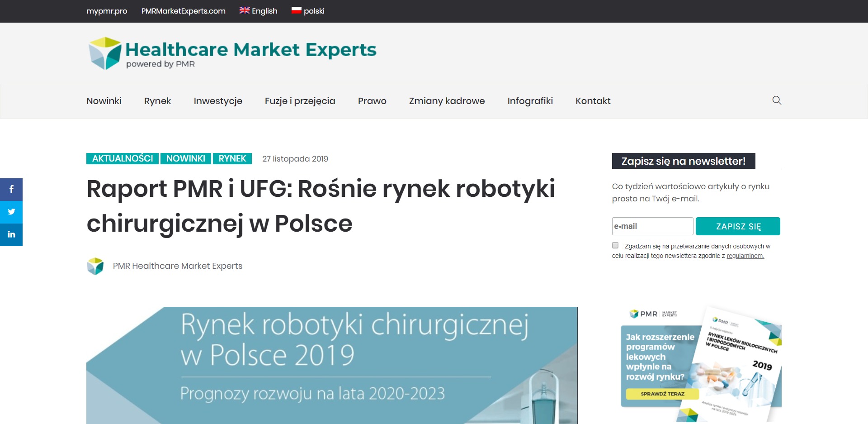
Task: Open the regulaminem terms link
Action: 745,256
